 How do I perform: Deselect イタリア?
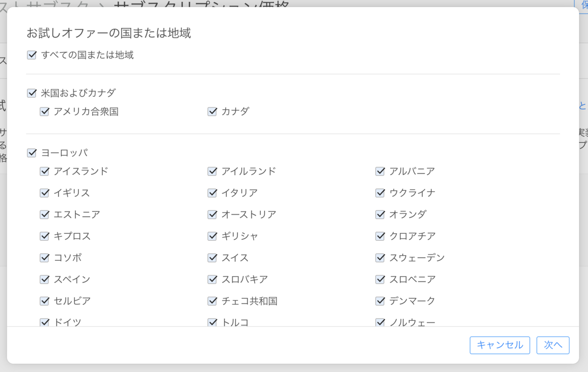click(x=212, y=193)
